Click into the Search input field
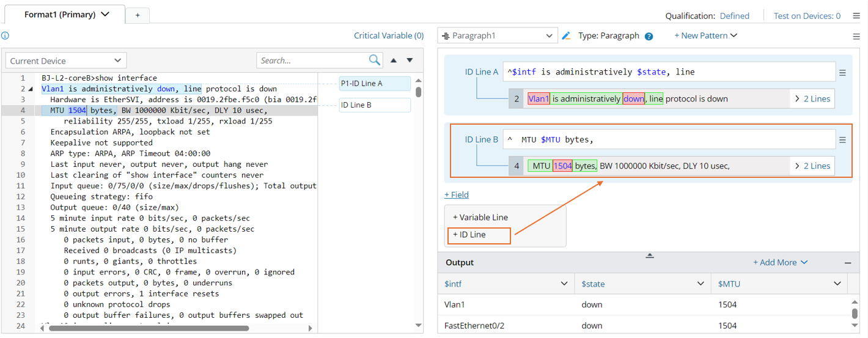This screenshot has height=338, width=868. click(312, 61)
